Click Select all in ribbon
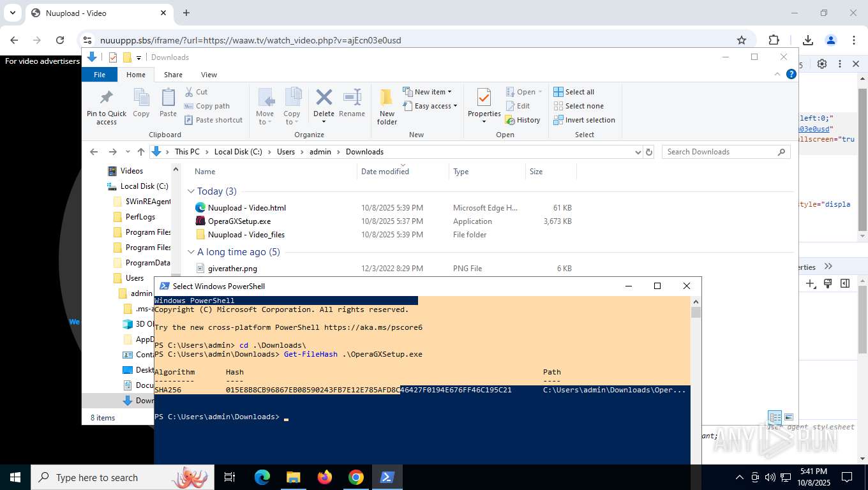Image resolution: width=868 pixels, height=490 pixels. (x=574, y=92)
